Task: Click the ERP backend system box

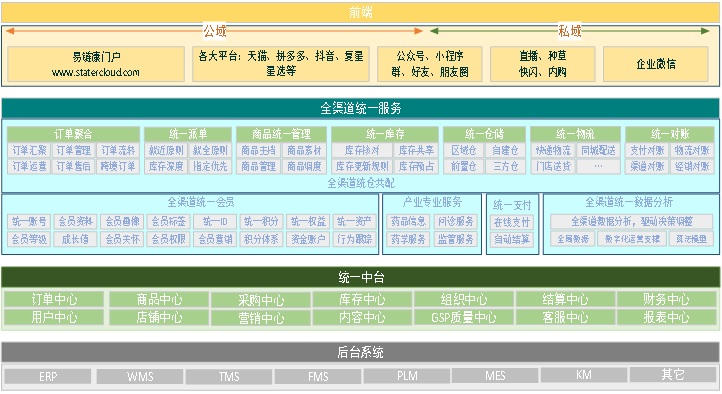Action: click(48, 377)
